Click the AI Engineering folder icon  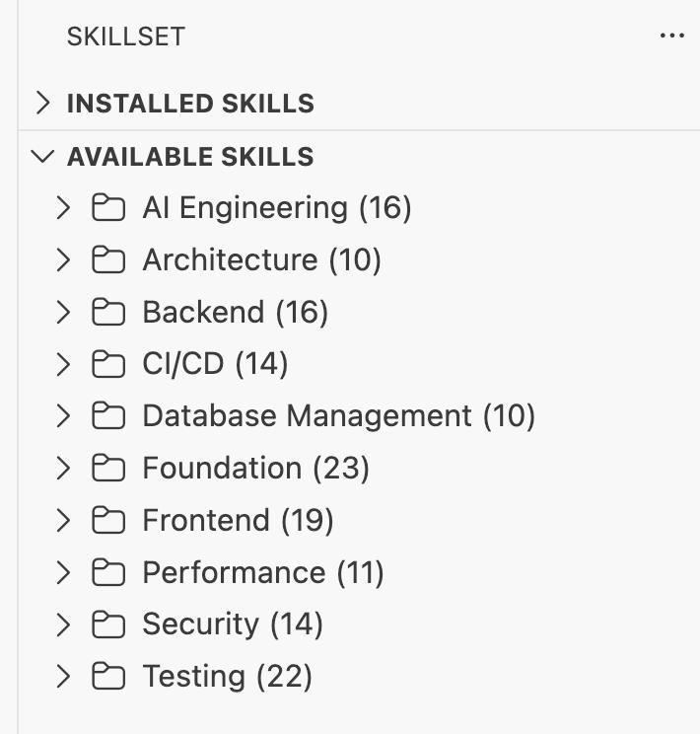click(108, 208)
